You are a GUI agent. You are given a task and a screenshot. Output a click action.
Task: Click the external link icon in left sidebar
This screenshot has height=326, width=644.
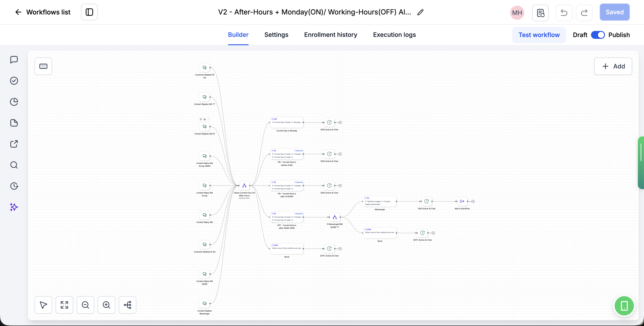tap(14, 144)
